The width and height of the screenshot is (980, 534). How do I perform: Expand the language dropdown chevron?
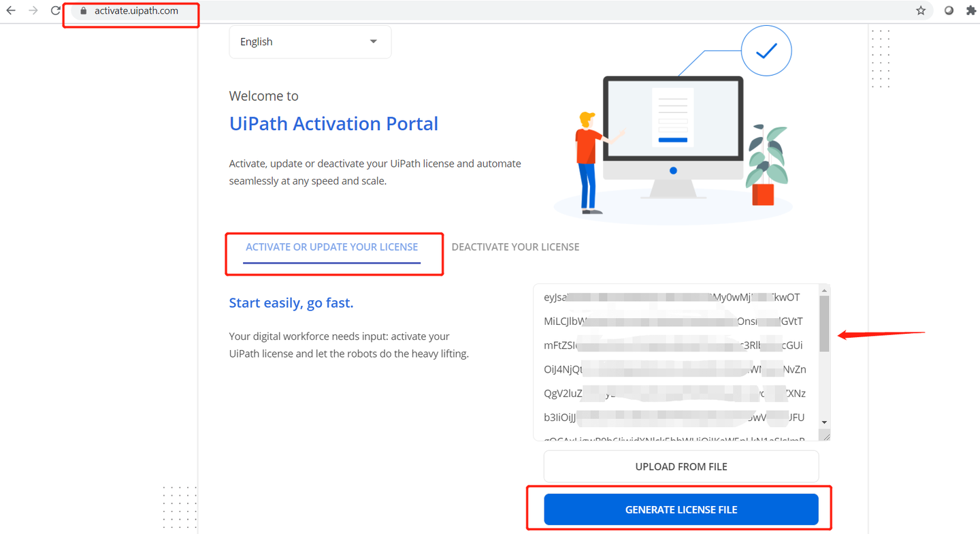(373, 42)
